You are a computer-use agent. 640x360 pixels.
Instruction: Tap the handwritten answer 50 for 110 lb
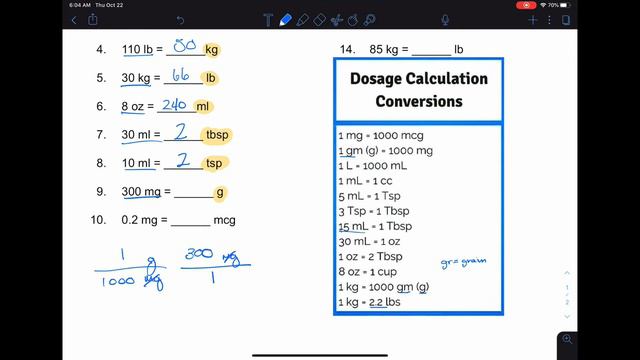[185, 45]
